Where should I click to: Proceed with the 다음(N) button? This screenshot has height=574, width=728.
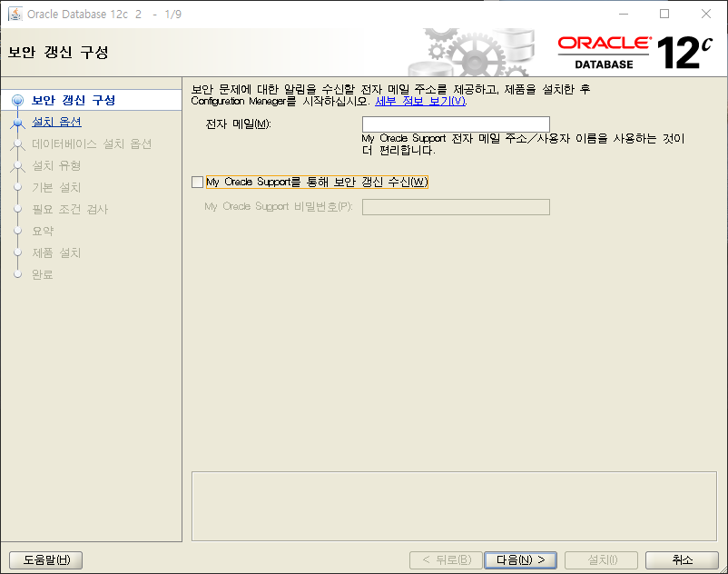tap(520, 560)
